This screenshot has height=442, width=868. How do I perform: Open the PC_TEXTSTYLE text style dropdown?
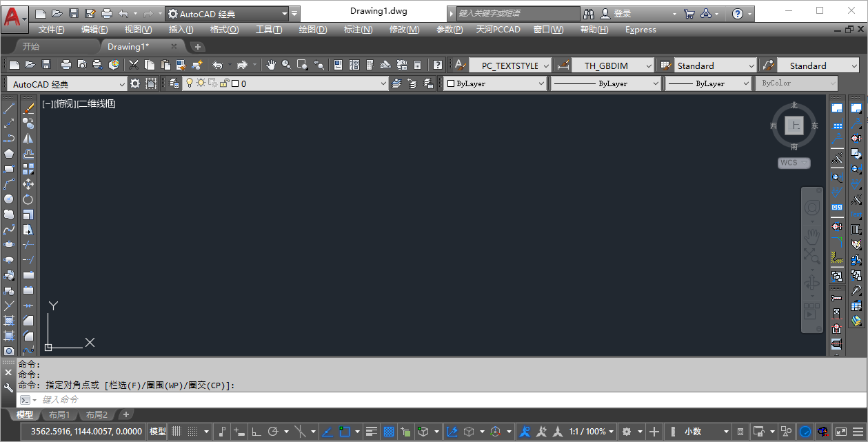coord(510,66)
